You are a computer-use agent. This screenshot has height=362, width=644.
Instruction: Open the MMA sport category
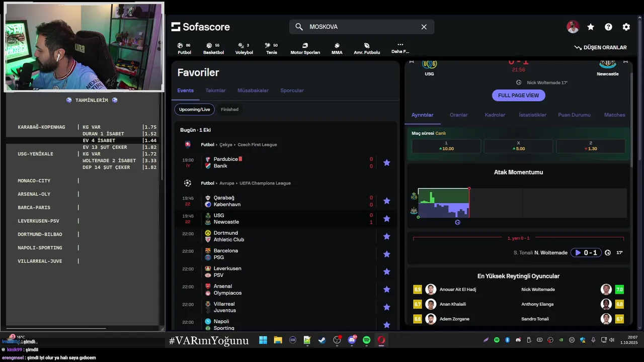(337, 49)
